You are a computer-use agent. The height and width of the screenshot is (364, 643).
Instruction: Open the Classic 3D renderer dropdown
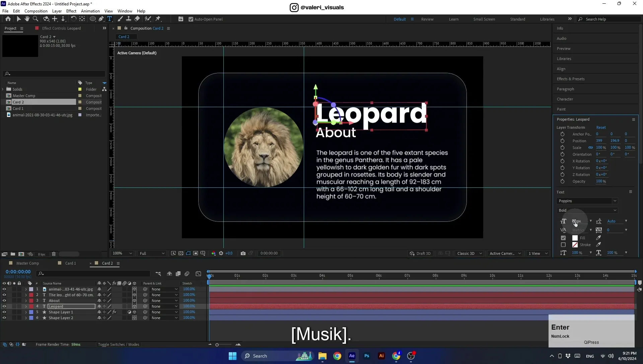pyautogui.click(x=470, y=254)
